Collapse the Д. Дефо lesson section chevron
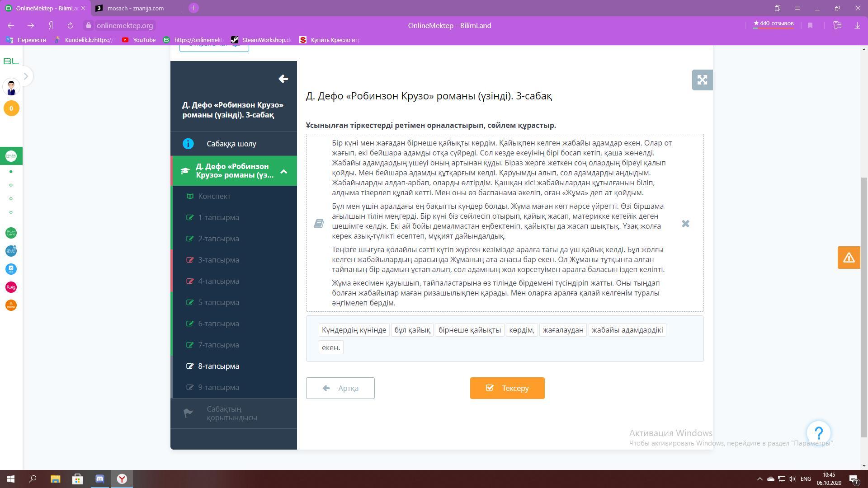The height and width of the screenshot is (488, 868). [x=284, y=171]
